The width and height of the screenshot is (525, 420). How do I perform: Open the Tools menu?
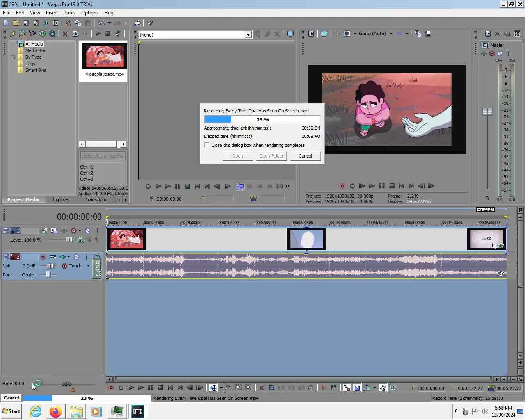[x=69, y=13]
